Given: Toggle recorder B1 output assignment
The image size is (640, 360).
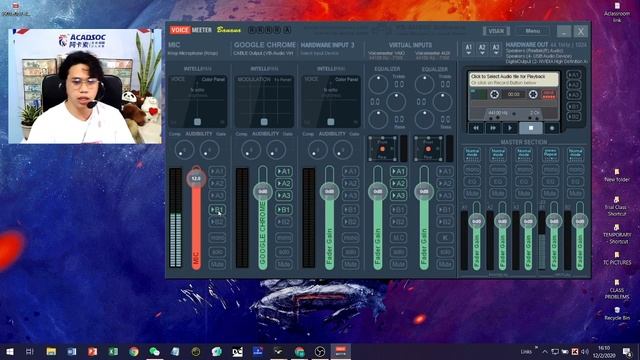Looking at the screenshot, I should tap(573, 107).
